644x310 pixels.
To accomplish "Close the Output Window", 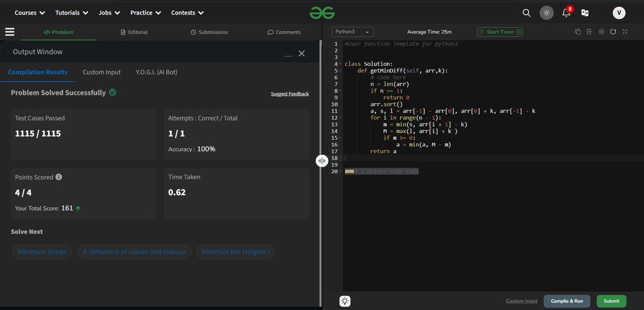I will [x=302, y=53].
